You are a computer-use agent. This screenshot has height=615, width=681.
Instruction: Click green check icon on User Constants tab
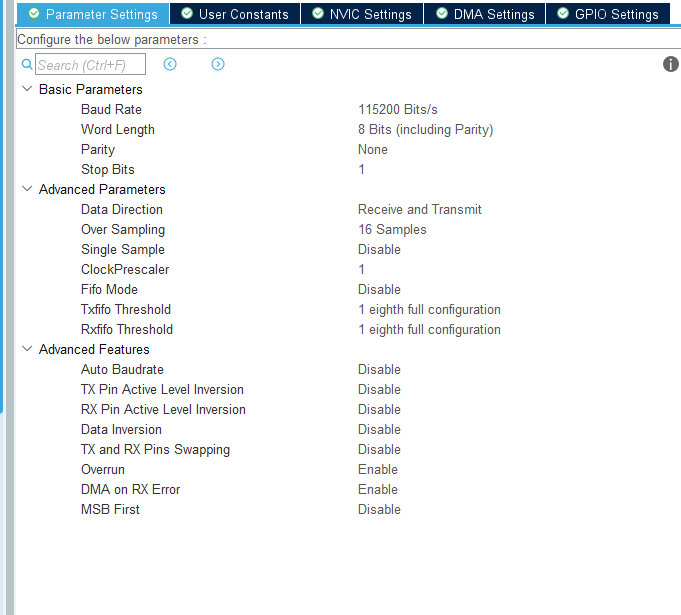187,13
